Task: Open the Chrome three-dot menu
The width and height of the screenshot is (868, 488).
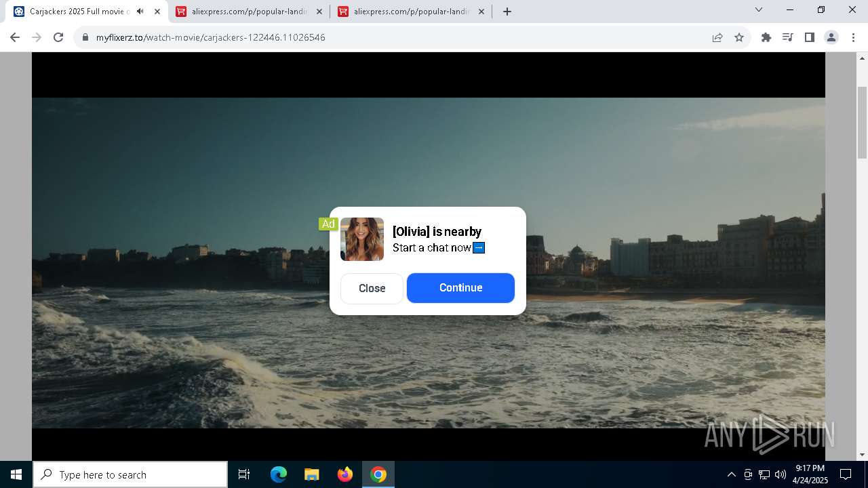Action: (852, 37)
